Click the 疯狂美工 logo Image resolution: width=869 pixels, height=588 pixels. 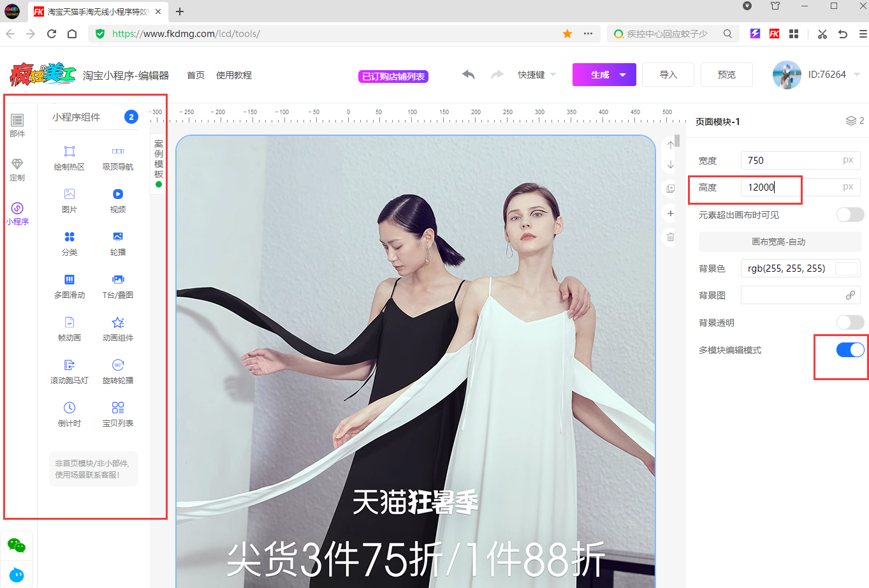pos(43,75)
